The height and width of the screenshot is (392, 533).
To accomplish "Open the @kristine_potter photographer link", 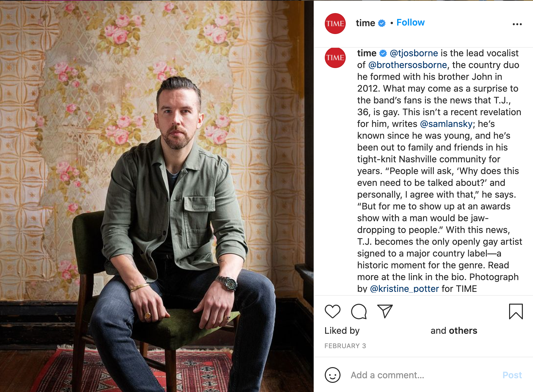I will [404, 289].
